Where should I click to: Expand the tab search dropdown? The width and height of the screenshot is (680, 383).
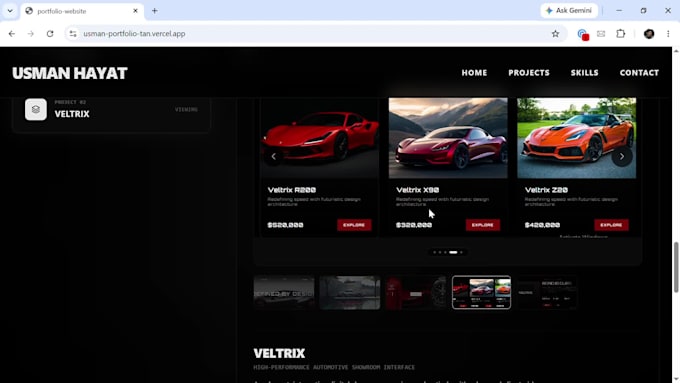click(x=10, y=11)
